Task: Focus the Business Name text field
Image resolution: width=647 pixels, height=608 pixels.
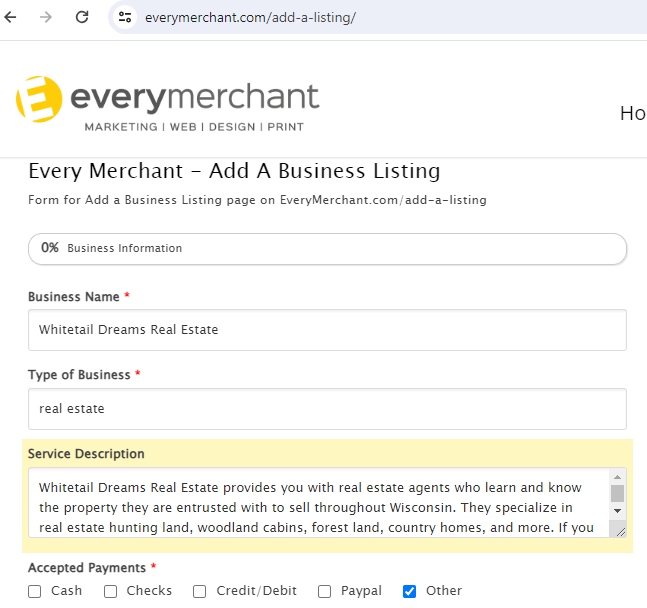Action: [327, 330]
